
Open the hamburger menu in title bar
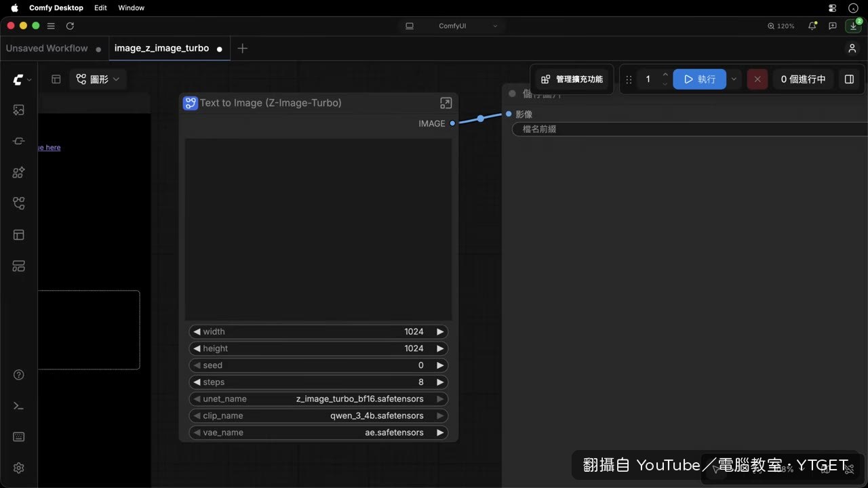click(51, 26)
